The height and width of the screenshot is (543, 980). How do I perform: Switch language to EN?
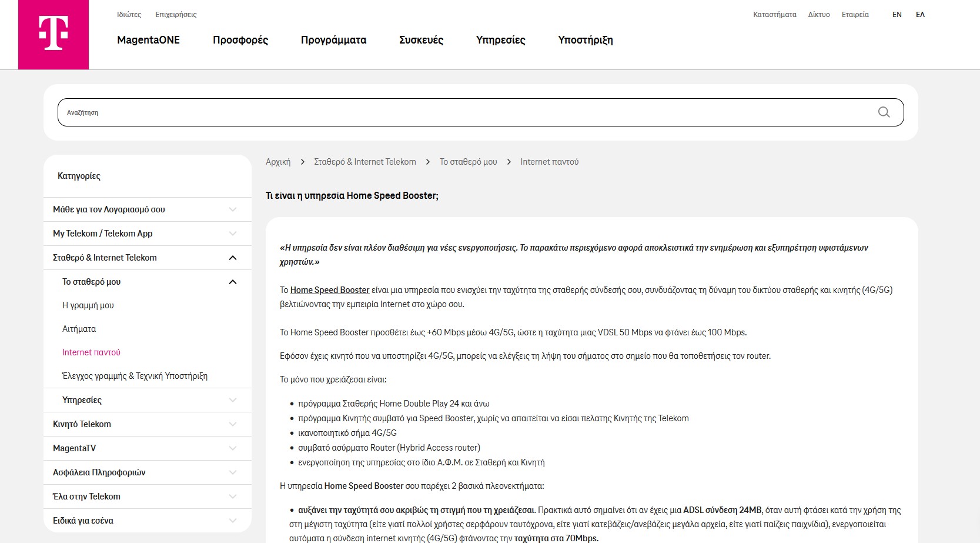897,15
